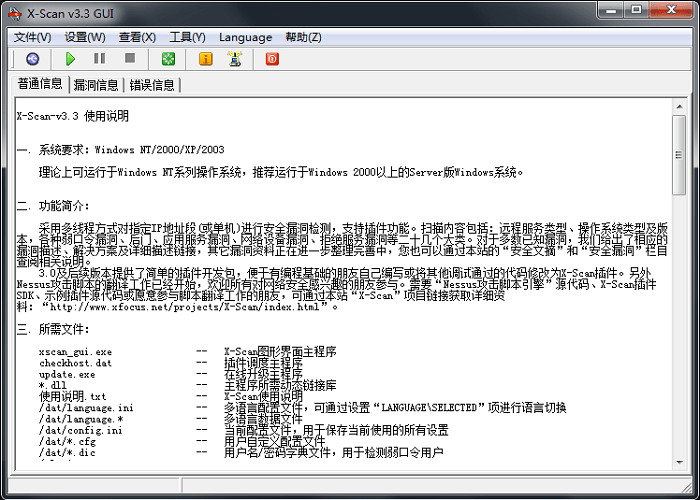This screenshot has height=500, width=700.
Task: Open the 查看(X) menu
Action: click(x=137, y=37)
